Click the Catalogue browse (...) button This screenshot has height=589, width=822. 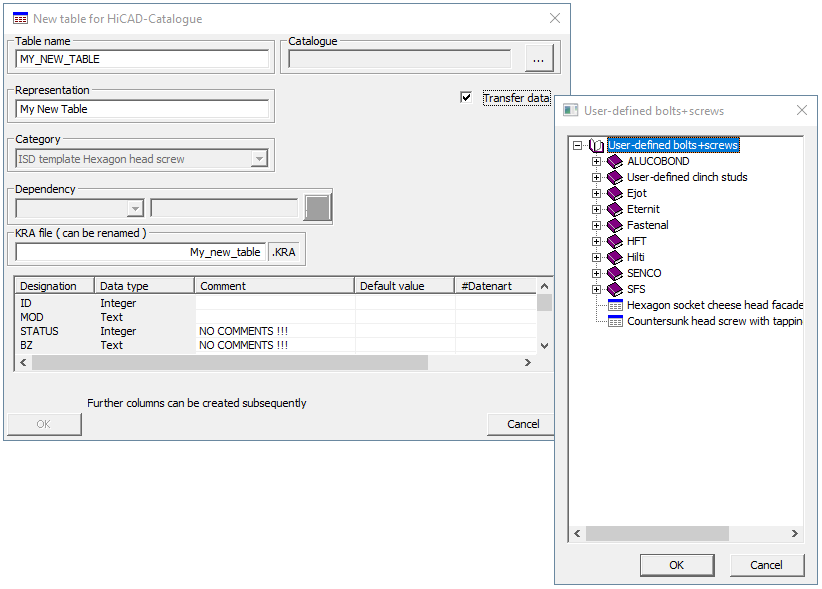(x=538, y=59)
